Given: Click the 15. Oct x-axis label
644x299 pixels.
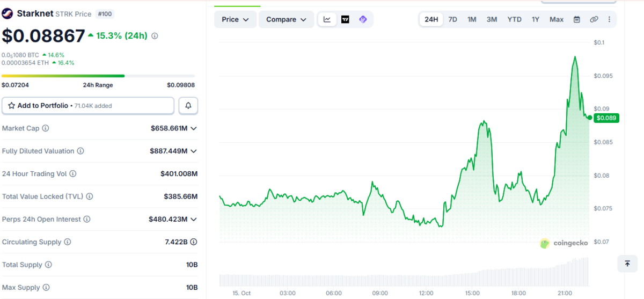Looking at the screenshot, I should (241, 293).
